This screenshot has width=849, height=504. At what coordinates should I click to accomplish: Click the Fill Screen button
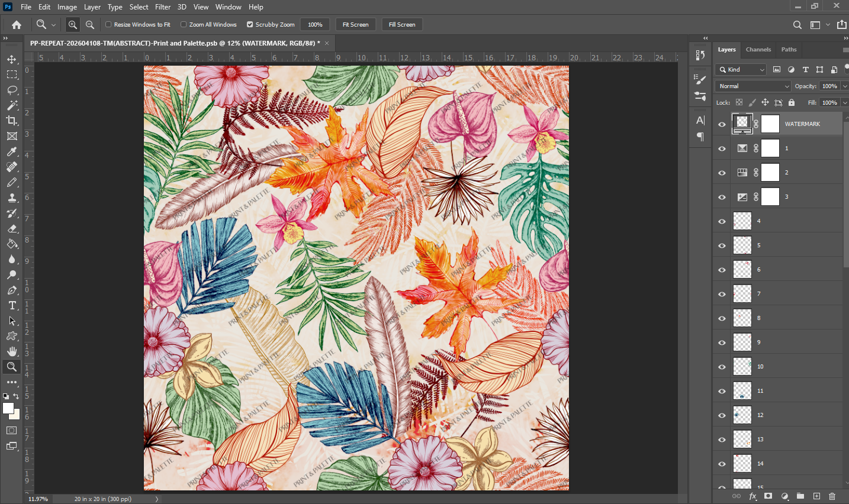click(402, 25)
